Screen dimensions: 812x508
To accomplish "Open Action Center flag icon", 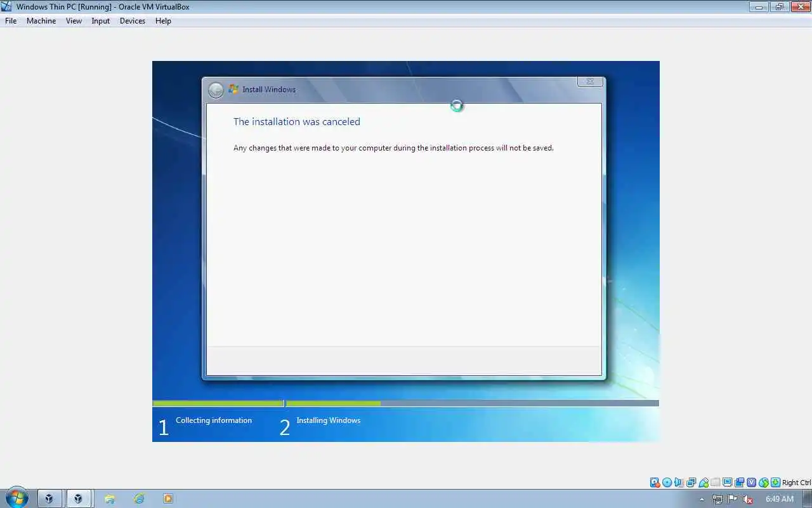I will (x=733, y=499).
